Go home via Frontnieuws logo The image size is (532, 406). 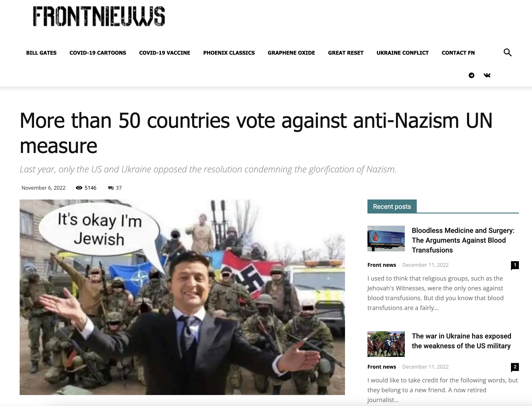[x=99, y=16]
